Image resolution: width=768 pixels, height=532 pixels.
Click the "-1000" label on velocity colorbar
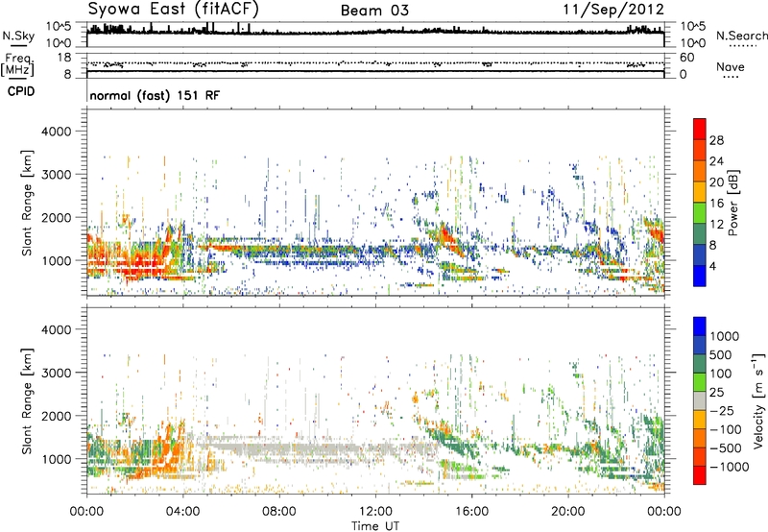point(729,467)
